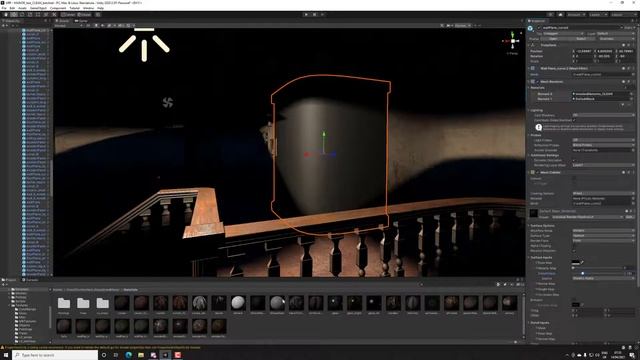
Task: Open the Window menu
Action: 88,8
